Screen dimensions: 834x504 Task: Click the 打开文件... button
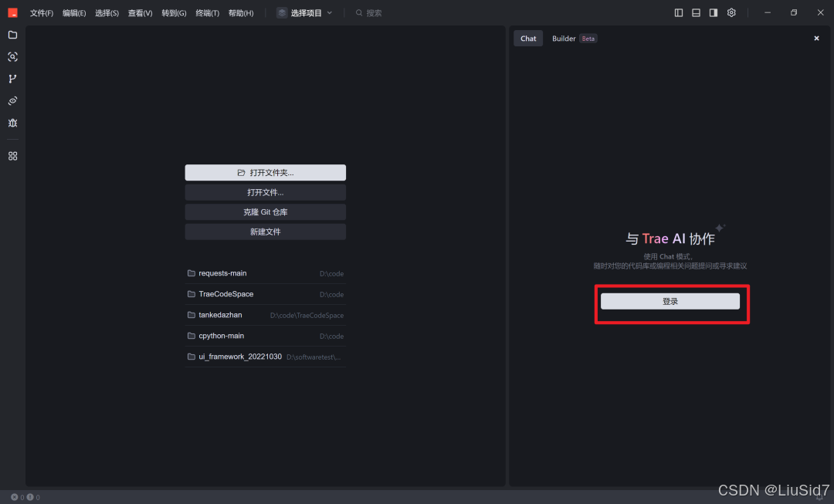[x=266, y=192]
